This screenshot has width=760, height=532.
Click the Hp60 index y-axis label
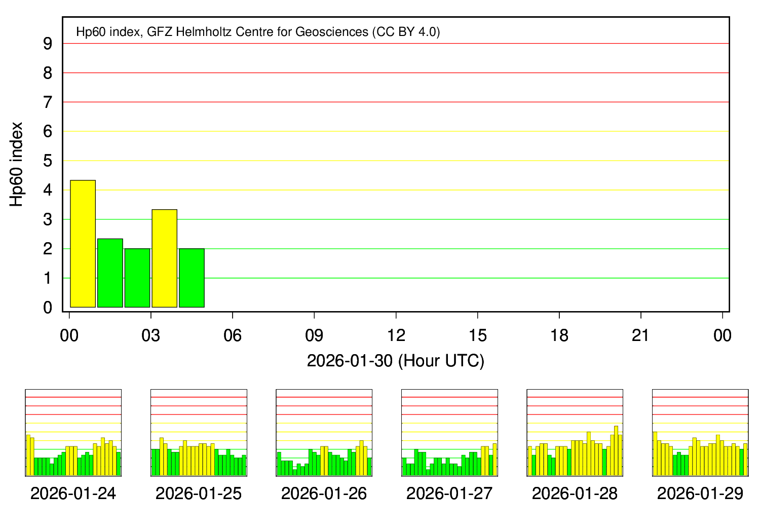coord(17,163)
